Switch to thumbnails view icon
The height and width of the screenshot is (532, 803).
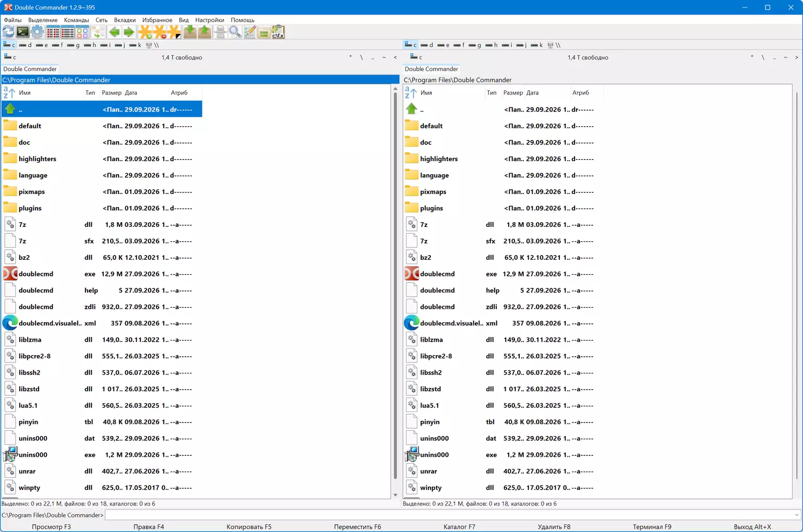[82, 32]
